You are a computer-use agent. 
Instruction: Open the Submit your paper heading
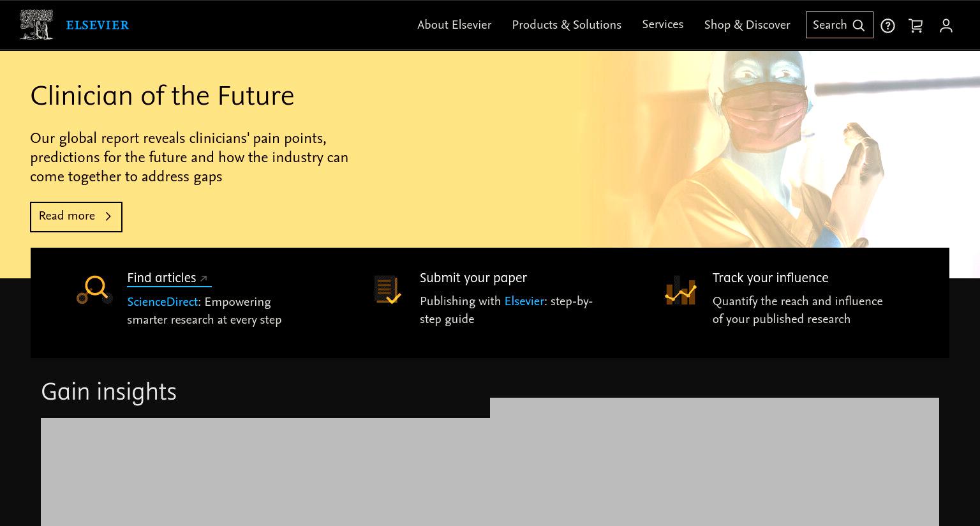(x=473, y=278)
